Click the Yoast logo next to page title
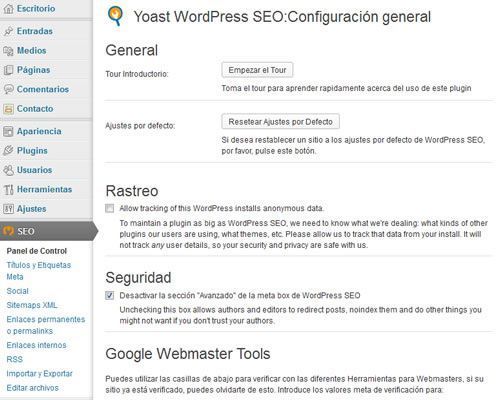500x400 pixels. tap(115, 16)
